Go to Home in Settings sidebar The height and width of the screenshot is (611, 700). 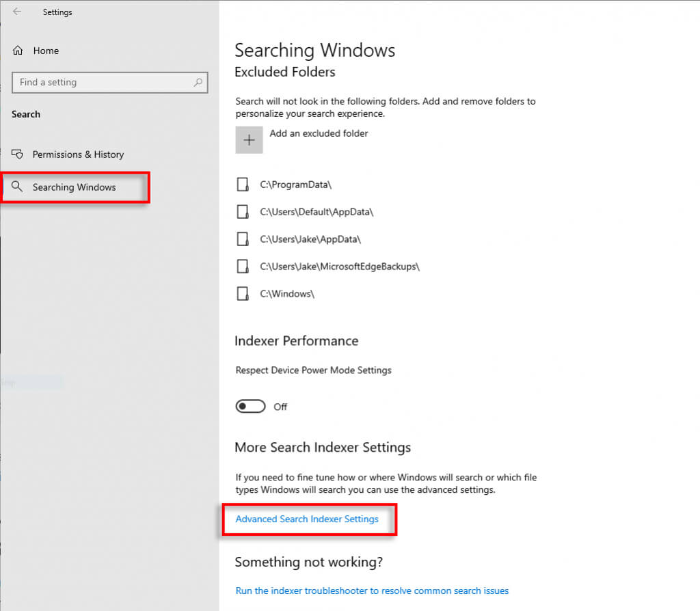pyautogui.click(x=46, y=51)
